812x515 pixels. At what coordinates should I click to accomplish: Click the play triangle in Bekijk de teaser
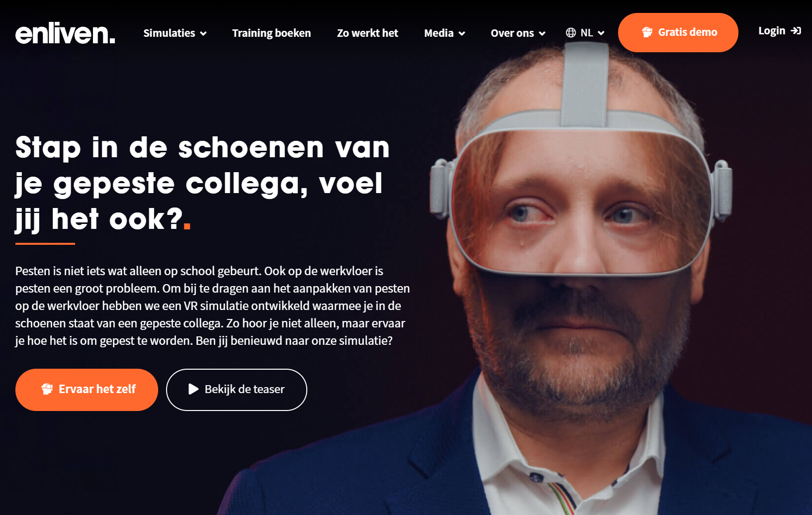(x=193, y=389)
